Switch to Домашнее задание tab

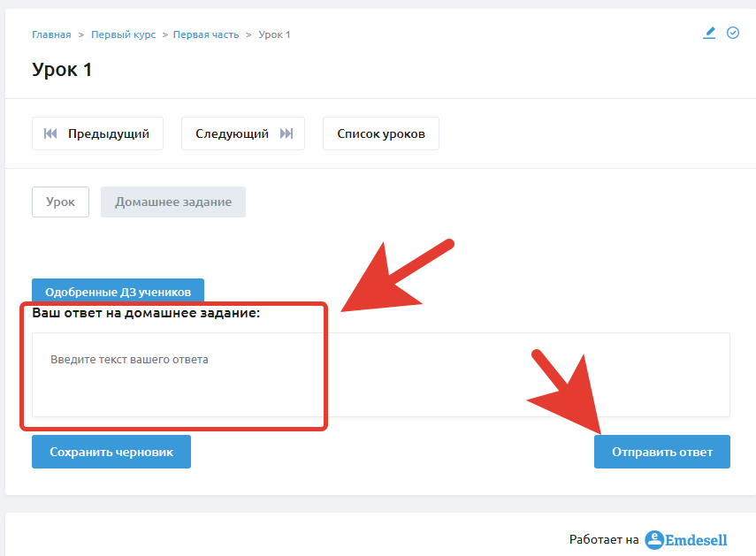pos(173,202)
